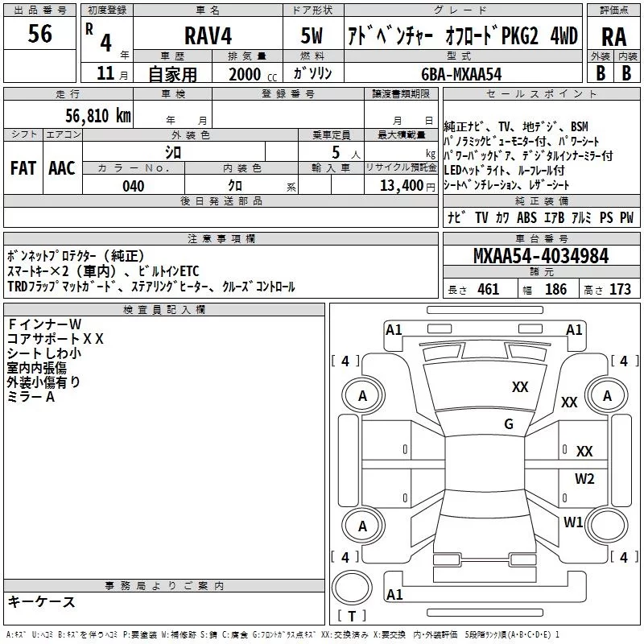The height and width of the screenshot is (644, 644).
Task: Select the note "ボンネットプロテクター(純正)"
Action: coord(76,256)
